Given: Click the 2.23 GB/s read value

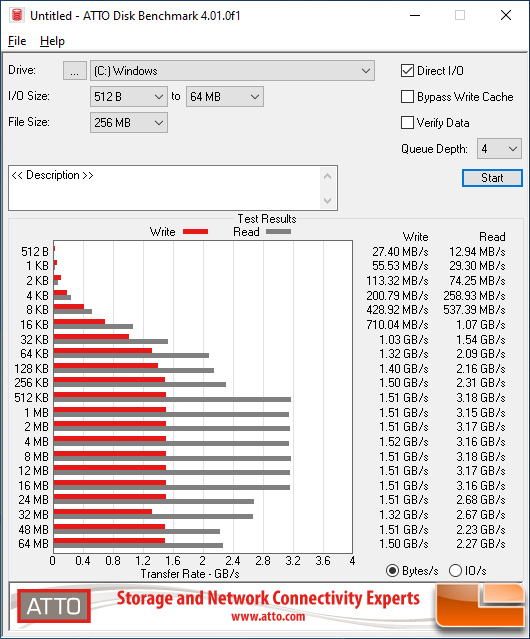Looking at the screenshot, I should pos(481,529).
